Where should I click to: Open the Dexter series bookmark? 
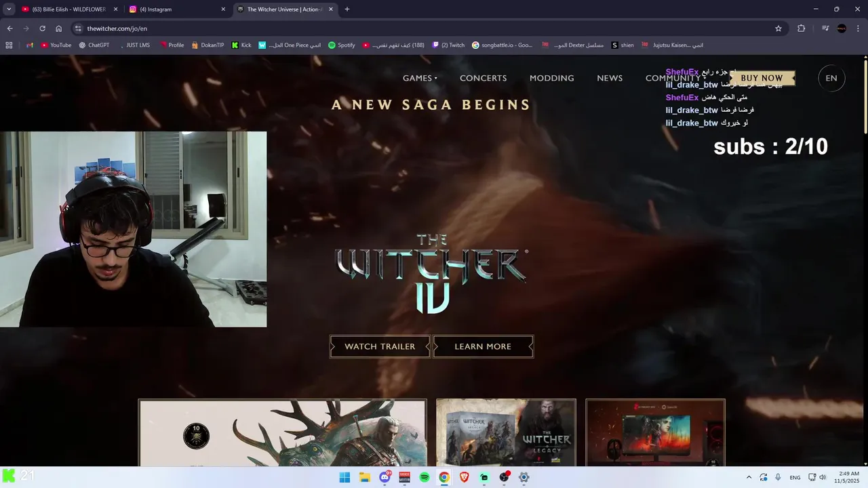click(573, 45)
